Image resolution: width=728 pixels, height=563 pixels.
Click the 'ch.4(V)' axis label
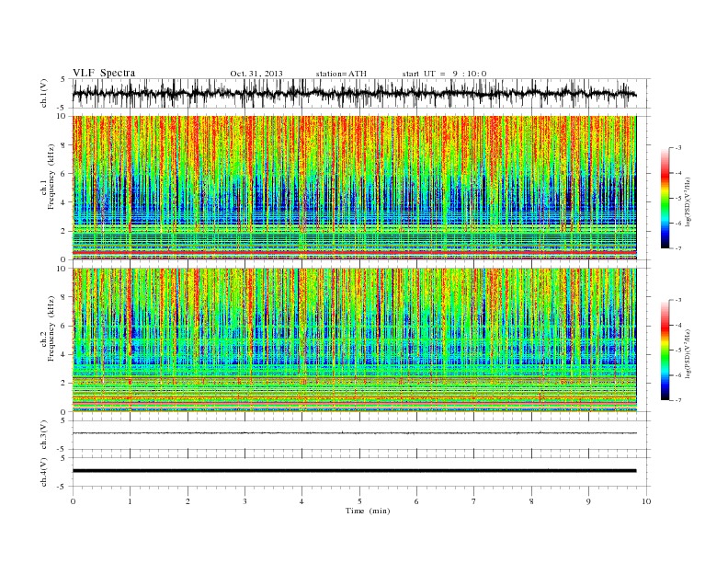(x=44, y=472)
